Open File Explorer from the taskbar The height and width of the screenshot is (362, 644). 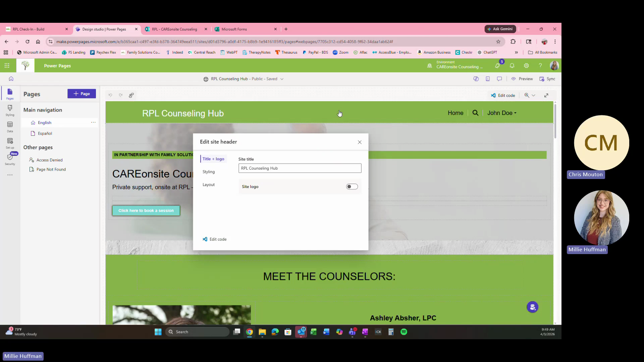[262, 332]
